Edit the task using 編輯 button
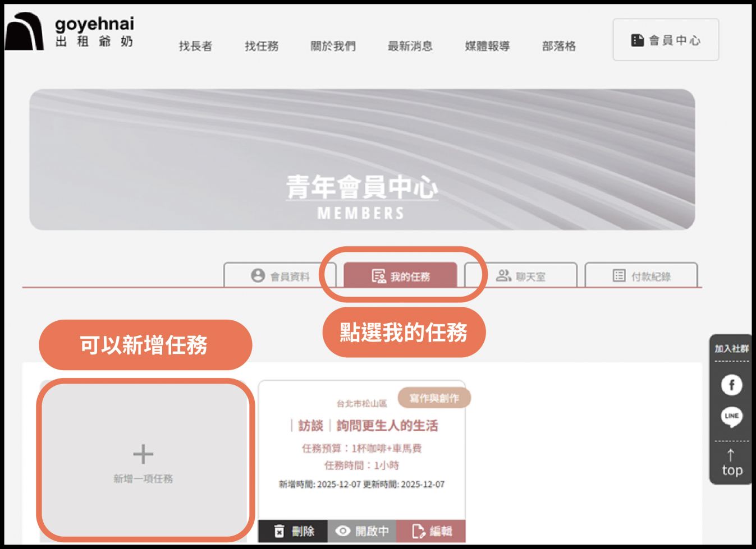Viewport: 756px width, 549px height. click(431, 530)
